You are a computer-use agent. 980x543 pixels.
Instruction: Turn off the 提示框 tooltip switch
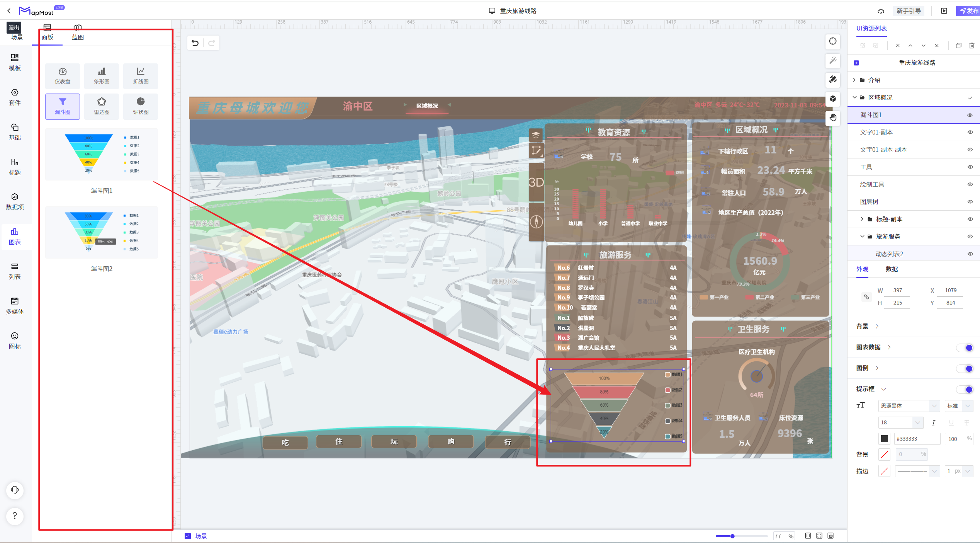coord(965,390)
